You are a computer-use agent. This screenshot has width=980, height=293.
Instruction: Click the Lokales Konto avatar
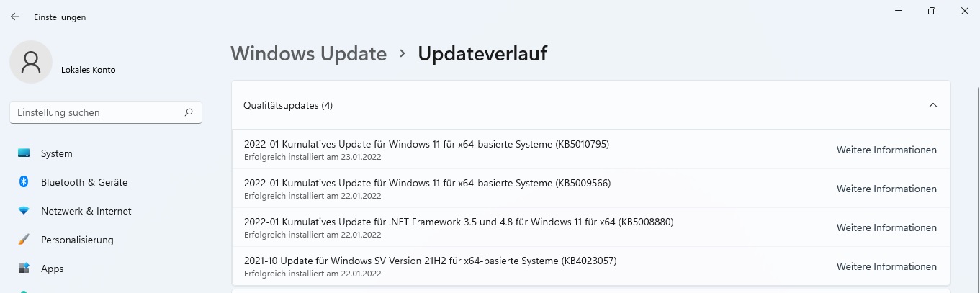point(31,62)
